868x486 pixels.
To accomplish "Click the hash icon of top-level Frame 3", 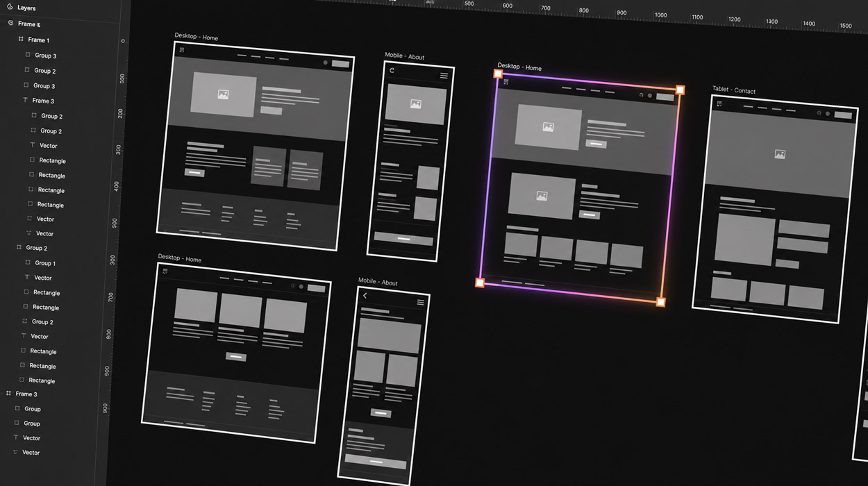I will coord(8,394).
